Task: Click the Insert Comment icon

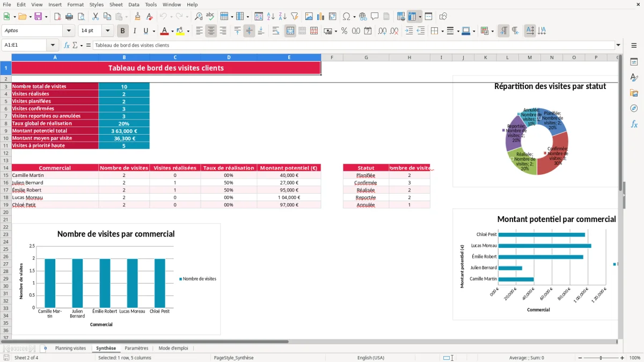Action: tap(375, 17)
